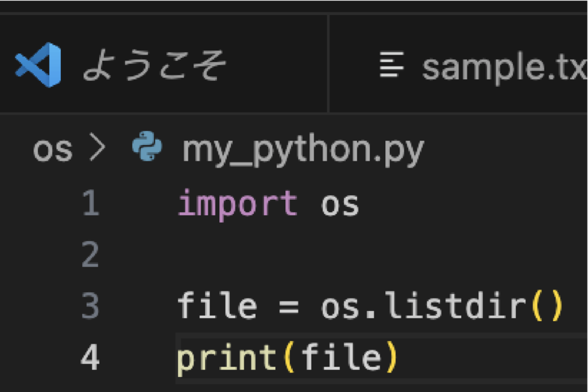
Task: Select line number 2 in the gutter
Action: [x=90, y=254]
